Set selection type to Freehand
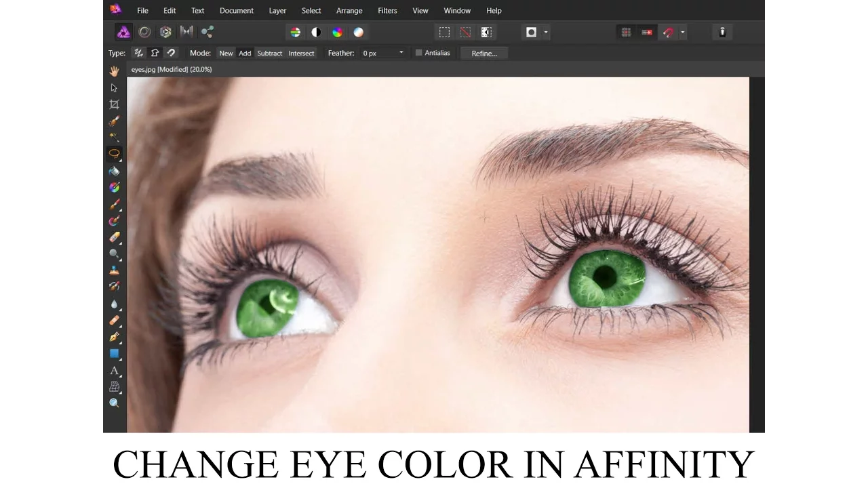 coord(139,53)
